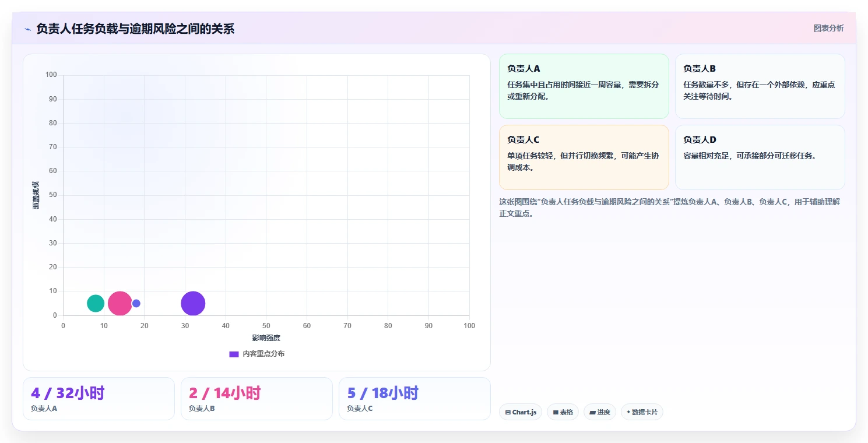Click the 容量相对充足 description in card D
The width and height of the screenshot is (868, 443).
[x=750, y=156]
